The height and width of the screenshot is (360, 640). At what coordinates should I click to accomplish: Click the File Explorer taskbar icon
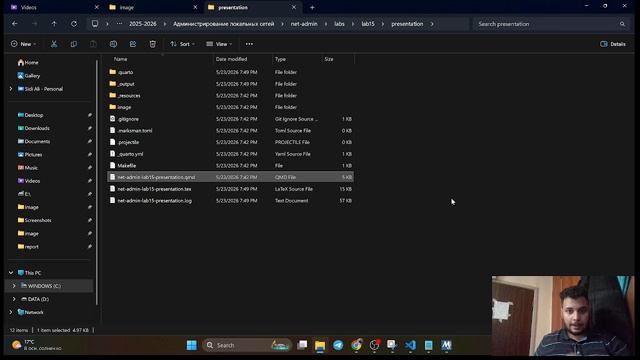[x=320, y=345]
